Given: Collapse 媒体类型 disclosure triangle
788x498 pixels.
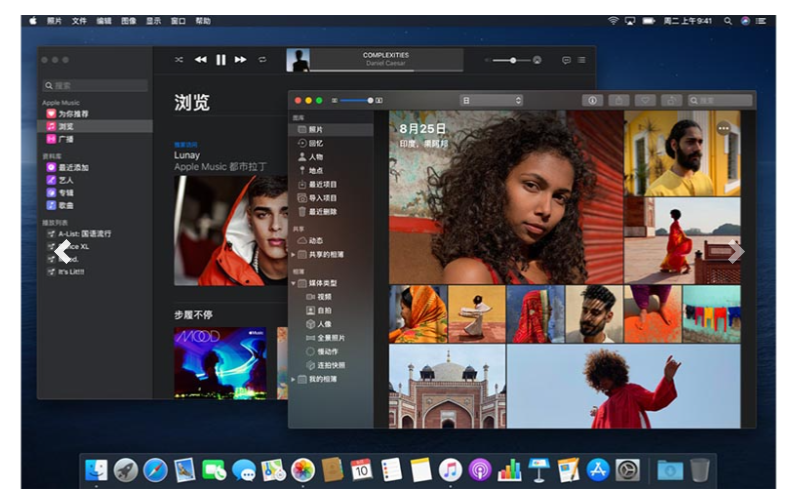Looking at the screenshot, I should 293,283.
